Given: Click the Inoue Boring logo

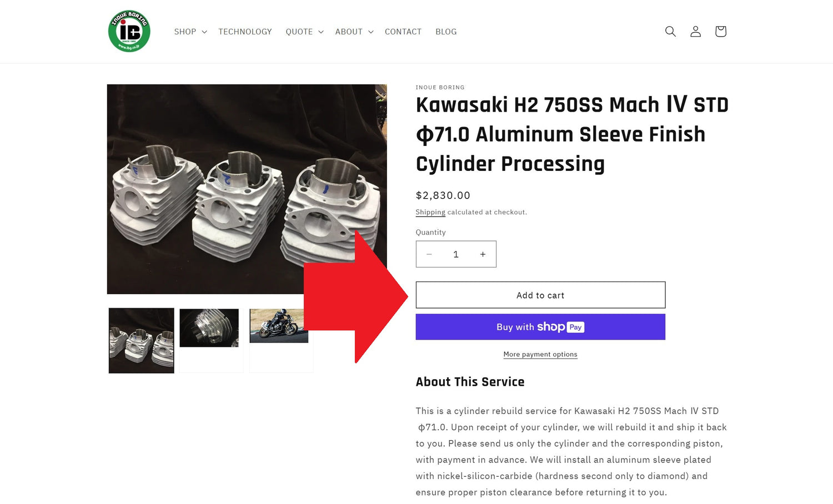Looking at the screenshot, I should [x=129, y=31].
